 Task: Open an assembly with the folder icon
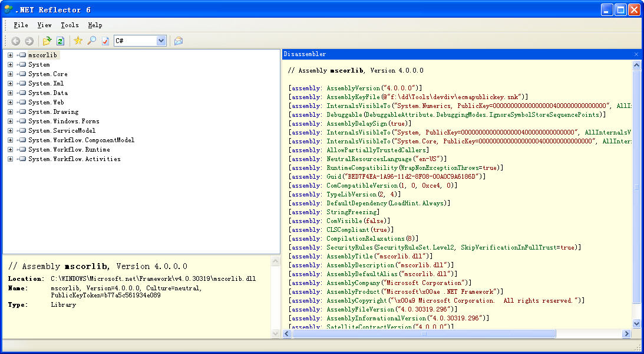tap(47, 41)
